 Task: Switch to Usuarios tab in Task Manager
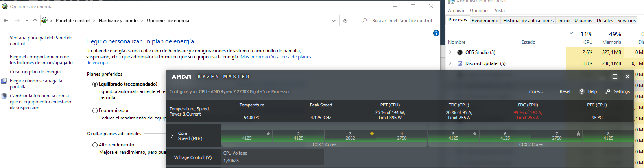point(583,21)
